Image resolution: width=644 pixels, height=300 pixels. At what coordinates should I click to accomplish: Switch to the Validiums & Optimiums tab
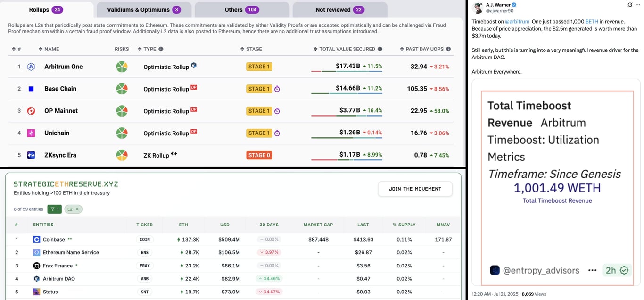(x=144, y=10)
